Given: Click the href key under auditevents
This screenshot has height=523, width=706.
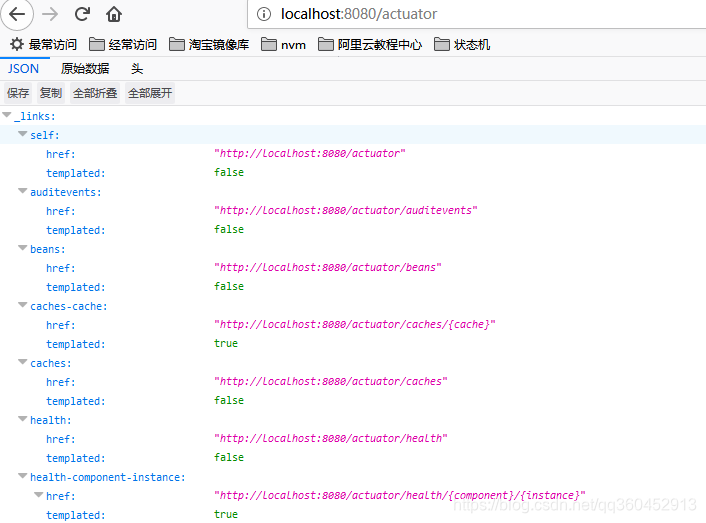Looking at the screenshot, I should [61, 211].
